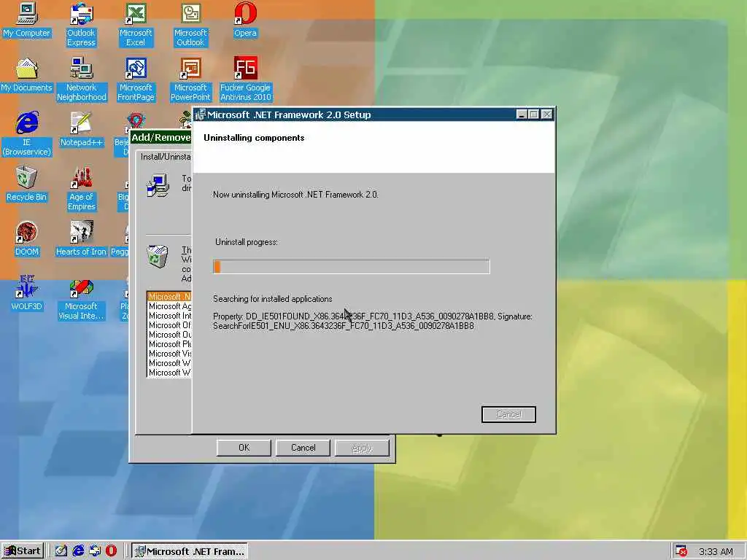This screenshot has height=560, width=747.
Task: Click the Start button on taskbar
Action: [23, 551]
